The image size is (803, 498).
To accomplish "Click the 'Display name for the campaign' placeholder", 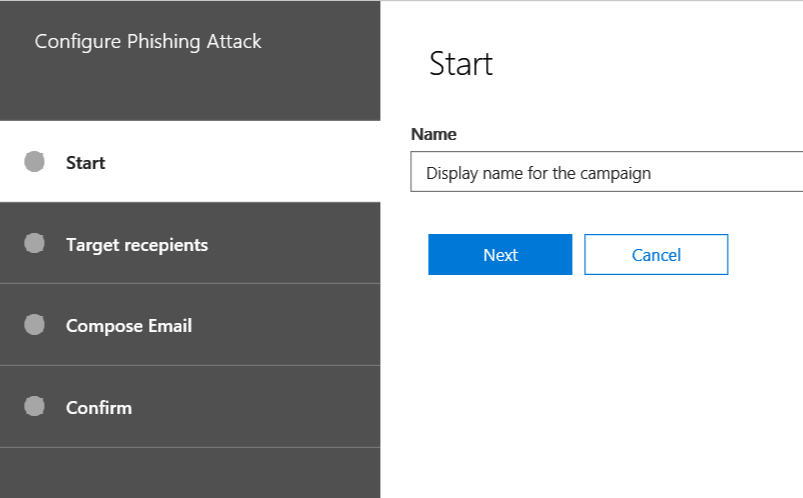I will click(x=538, y=173).
